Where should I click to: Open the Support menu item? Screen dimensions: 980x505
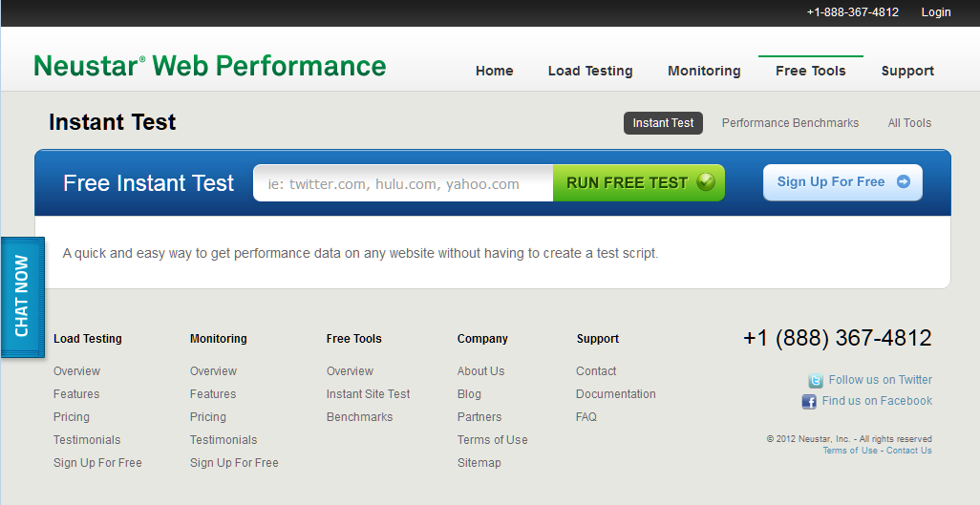click(907, 72)
